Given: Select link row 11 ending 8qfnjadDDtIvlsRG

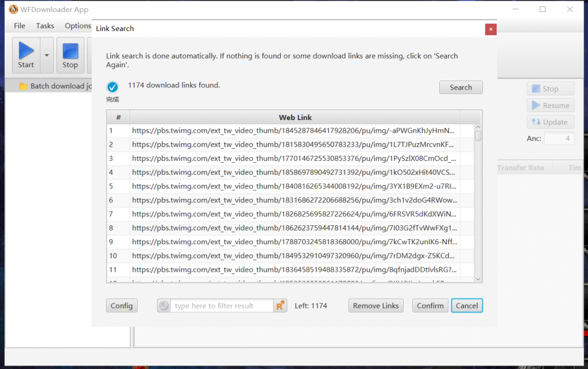Looking at the screenshot, I should (x=290, y=270).
